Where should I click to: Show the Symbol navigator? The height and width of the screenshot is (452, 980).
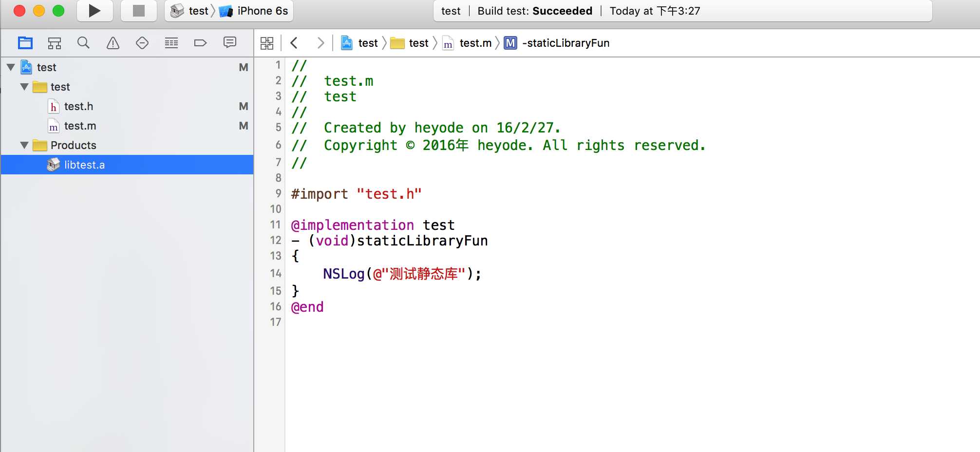[55, 43]
